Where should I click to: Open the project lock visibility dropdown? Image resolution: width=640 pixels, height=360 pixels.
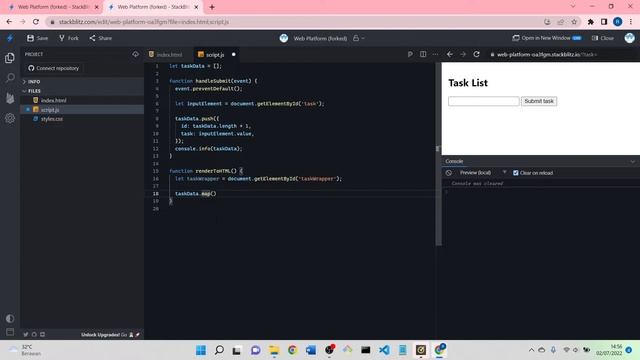[x=358, y=38]
